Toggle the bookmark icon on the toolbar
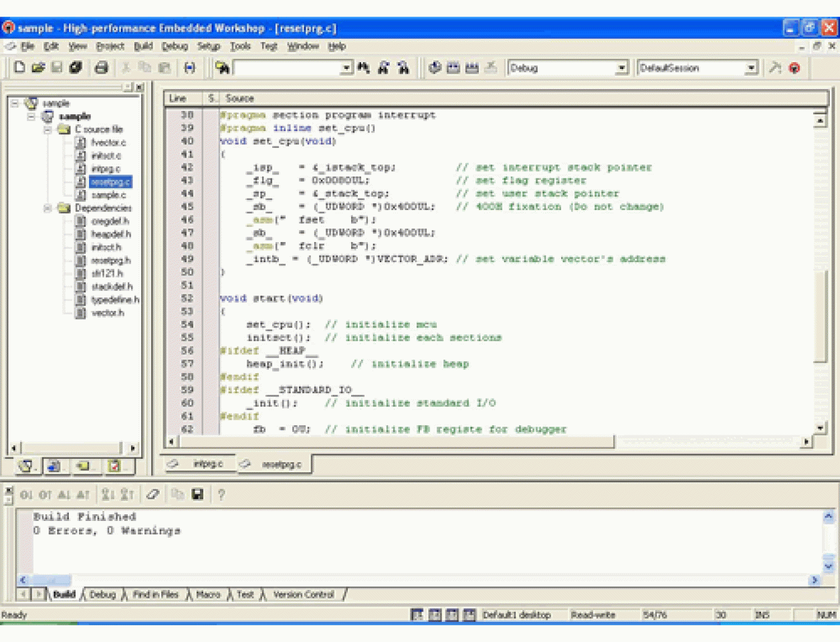 191,68
